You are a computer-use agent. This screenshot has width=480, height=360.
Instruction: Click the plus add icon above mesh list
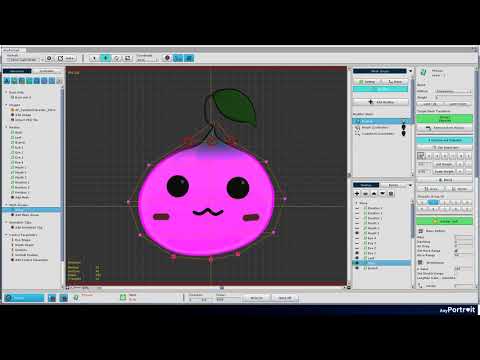pyautogui.click(x=357, y=193)
